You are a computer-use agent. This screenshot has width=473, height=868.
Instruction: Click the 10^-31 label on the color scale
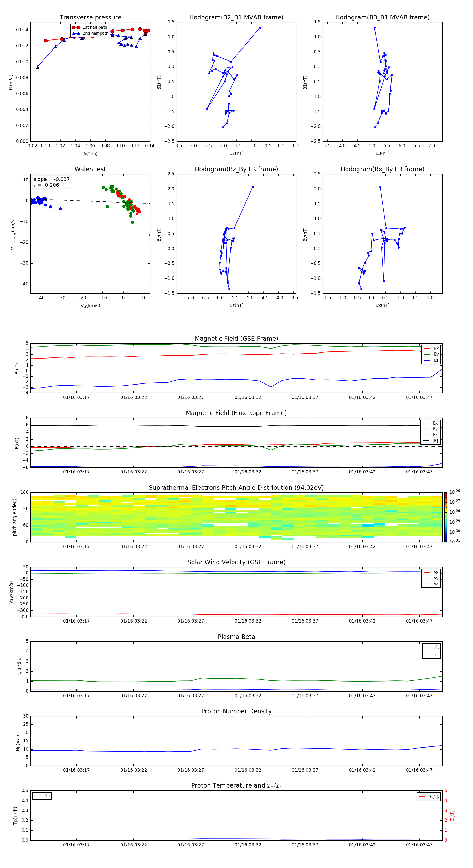(x=455, y=542)
